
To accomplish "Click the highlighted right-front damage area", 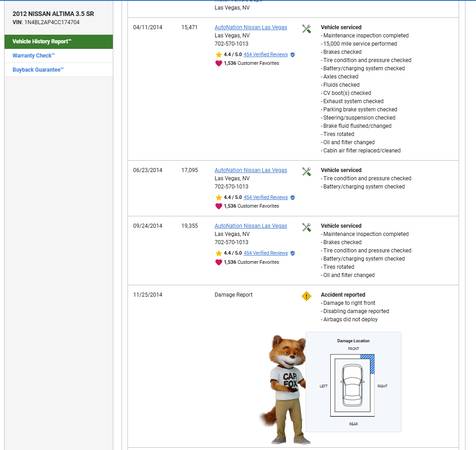I will [x=369, y=363].
